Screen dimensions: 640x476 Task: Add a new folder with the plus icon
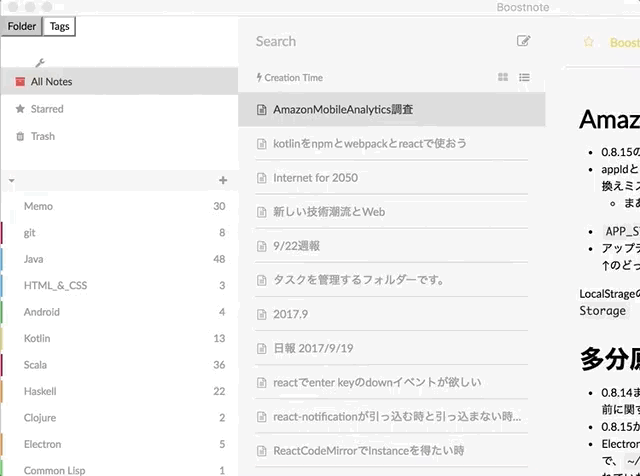coord(223,180)
